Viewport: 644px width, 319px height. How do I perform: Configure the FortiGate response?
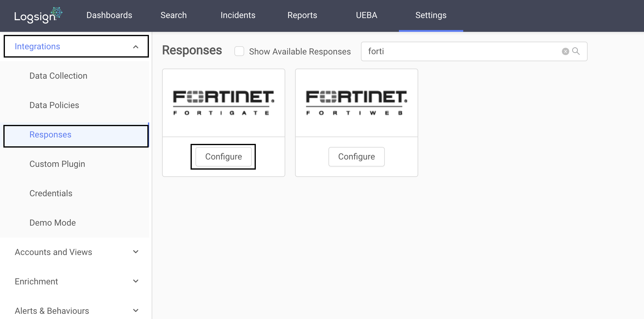point(224,157)
